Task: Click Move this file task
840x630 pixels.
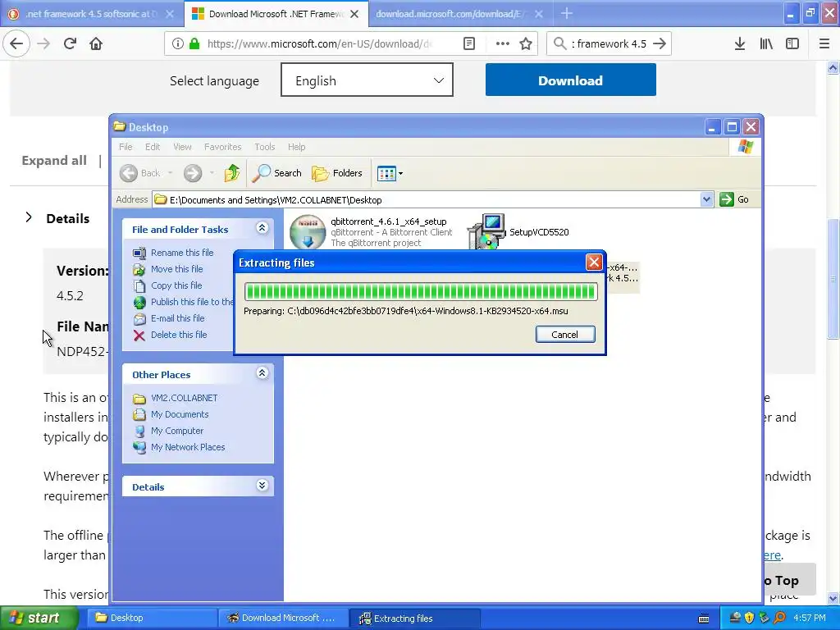Action: tap(177, 269)
